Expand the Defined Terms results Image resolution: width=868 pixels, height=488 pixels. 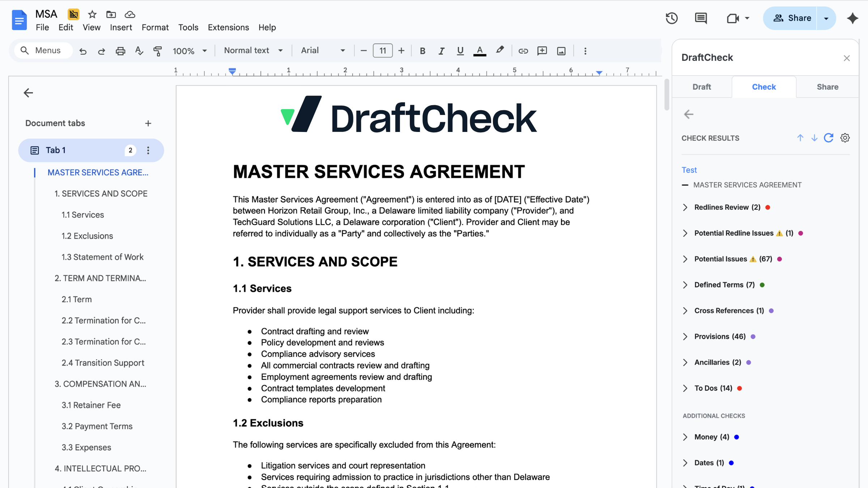(x=685, y=285)
